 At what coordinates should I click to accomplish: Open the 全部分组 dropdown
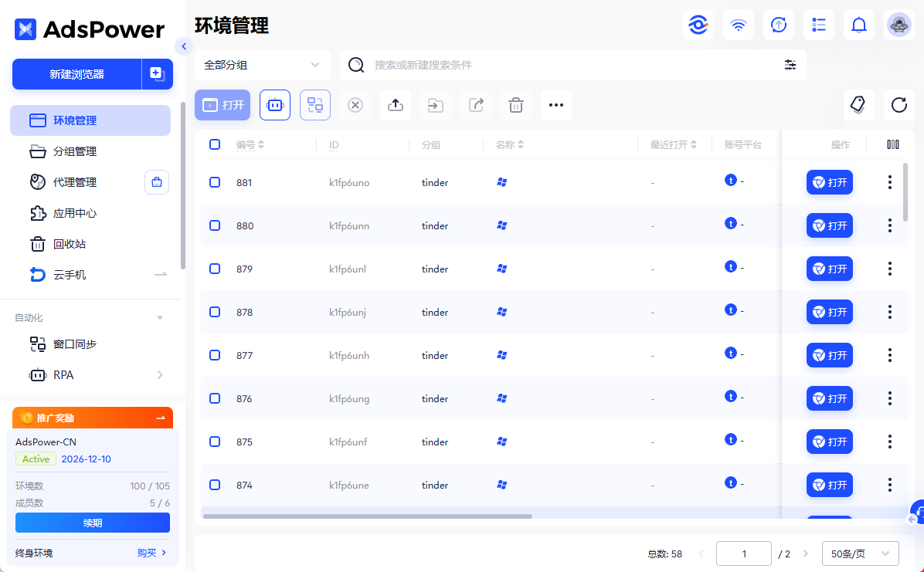(262, 65)
